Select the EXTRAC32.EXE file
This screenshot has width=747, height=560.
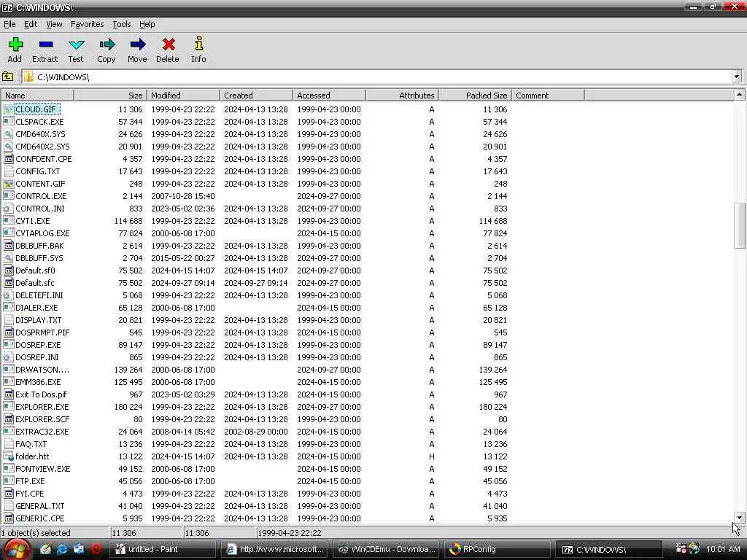point(42,432)
